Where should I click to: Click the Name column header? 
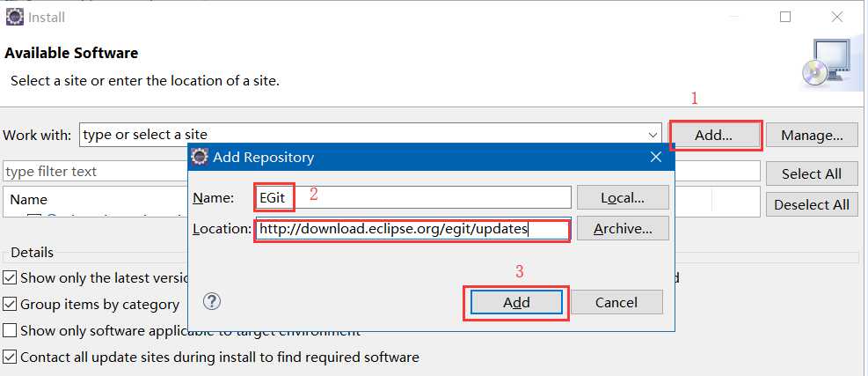click(29, 200)
